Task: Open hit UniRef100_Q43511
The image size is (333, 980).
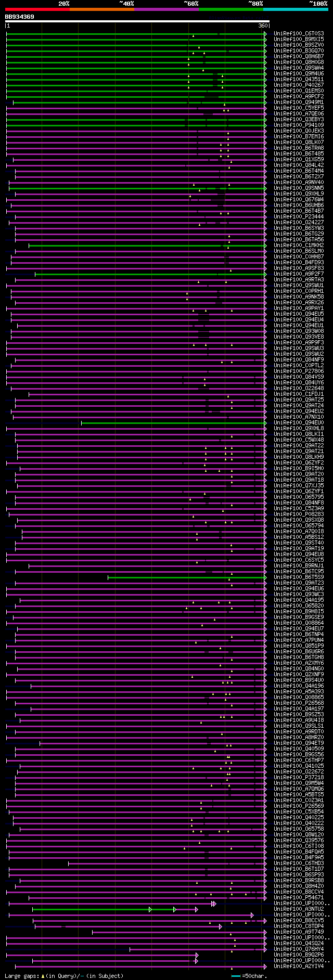Action: coord(299,80)
